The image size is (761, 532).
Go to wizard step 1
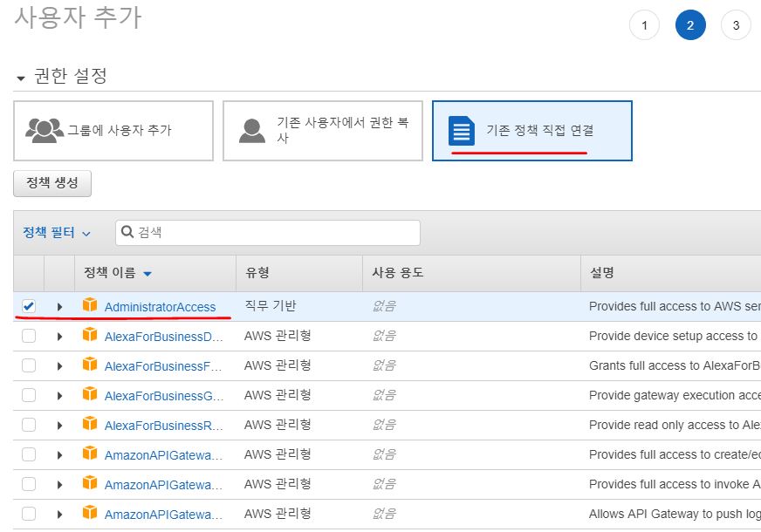click(x=644, y=25)
